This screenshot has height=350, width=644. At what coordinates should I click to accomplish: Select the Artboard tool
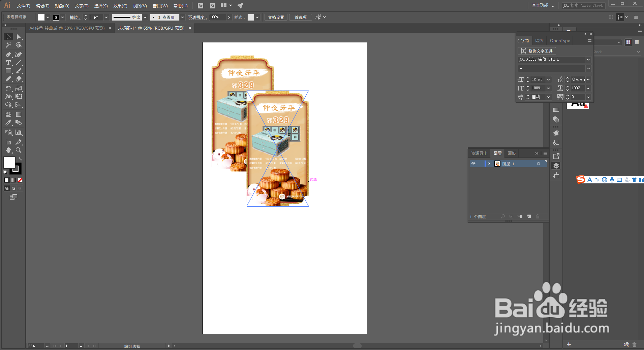click(x=8, y=142)
